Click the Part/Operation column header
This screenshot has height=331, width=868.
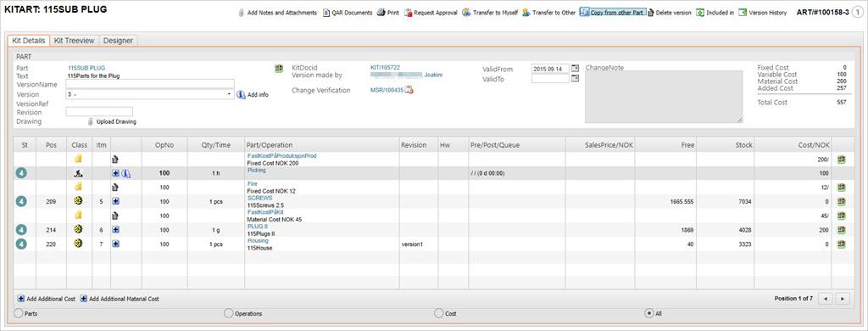pos(321,145)
